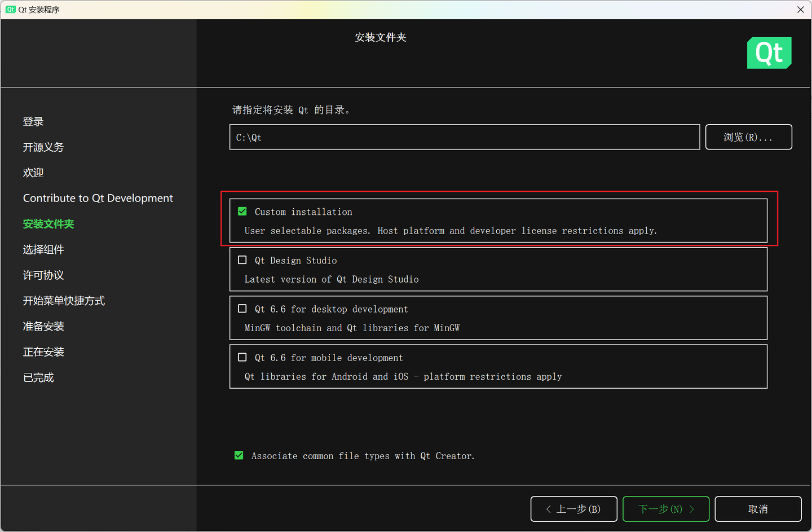Viewport: 812px width, 532px height.
Task: Select the 登录 step in the sidebar
Action: click(33, 121)
